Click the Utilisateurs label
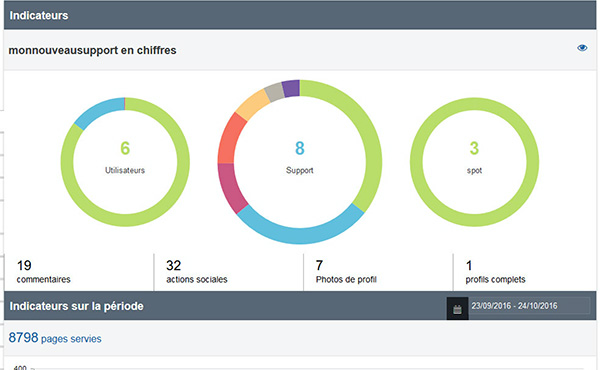Image resolution: width=600 pixels, height=370 pixels. click(125, 170)
